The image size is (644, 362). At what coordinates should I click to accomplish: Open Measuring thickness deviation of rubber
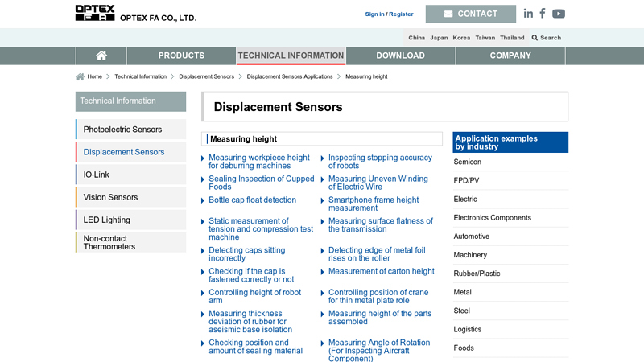point(250,321)
